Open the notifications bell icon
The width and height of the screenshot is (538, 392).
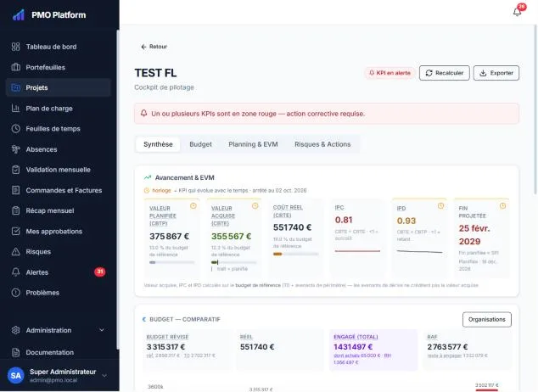517,12
